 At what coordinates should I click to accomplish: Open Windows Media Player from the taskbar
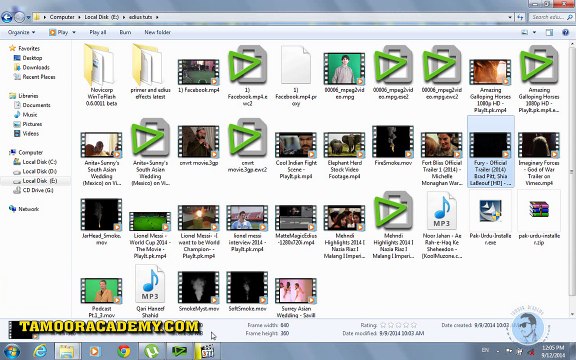coord(95,351)
